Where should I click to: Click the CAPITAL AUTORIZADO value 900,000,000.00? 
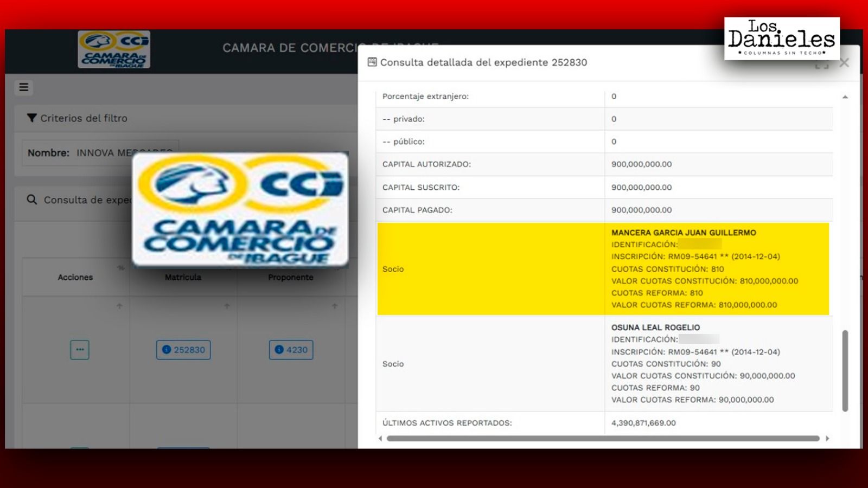coord(641,164)
